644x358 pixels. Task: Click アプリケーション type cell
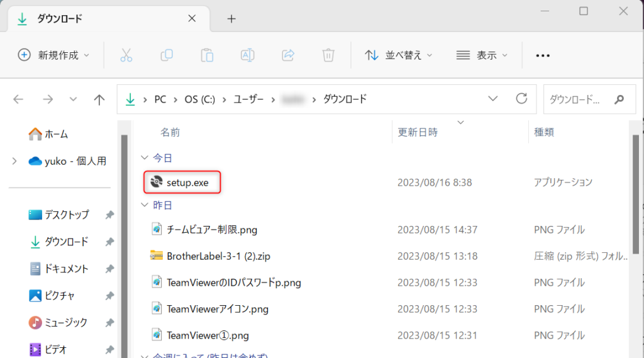click(x=563, y=182)
